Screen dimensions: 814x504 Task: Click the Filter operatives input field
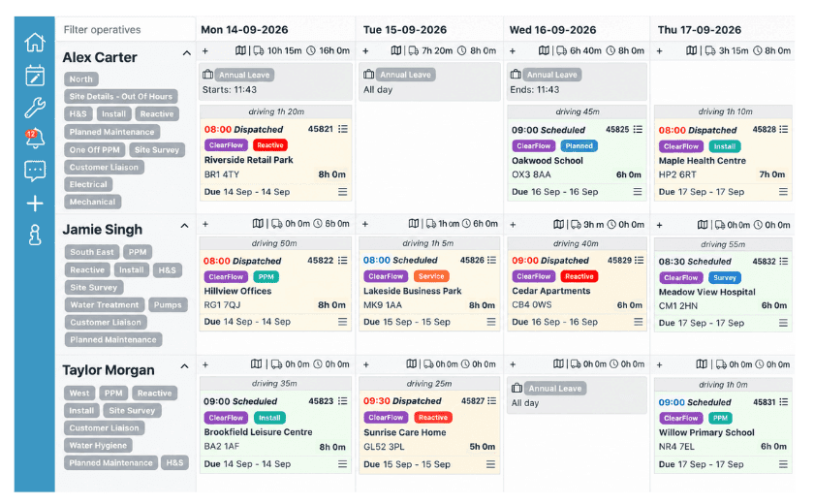click(x=126, y=30)
